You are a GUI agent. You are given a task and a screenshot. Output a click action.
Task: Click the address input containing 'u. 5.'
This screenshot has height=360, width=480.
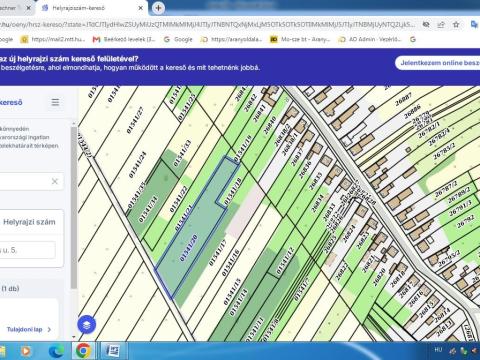pyautogui.click(x=27, y=250)
